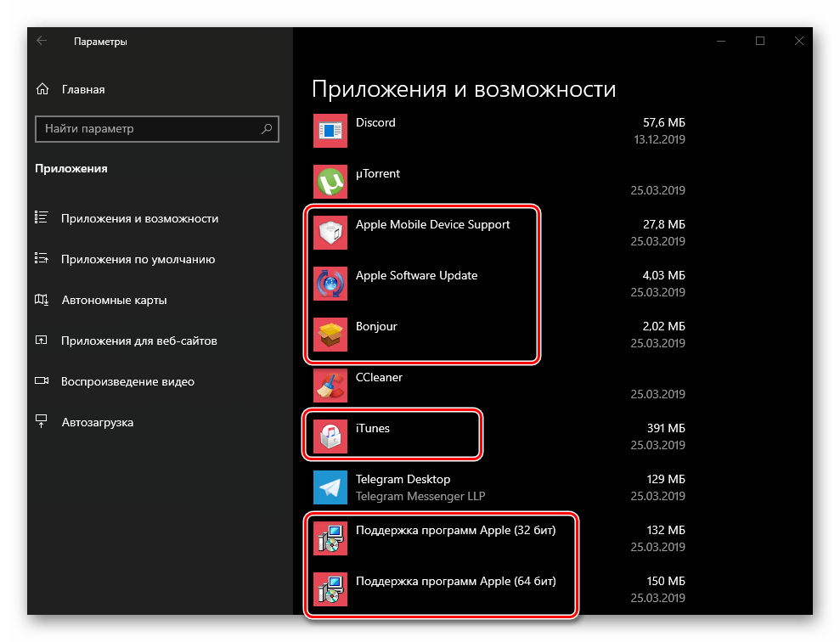Click icon of Поддержка программ Apple (64 бит)
Image resolution: width=840 pixels, height=642 pixels.
tap(330, 589)
